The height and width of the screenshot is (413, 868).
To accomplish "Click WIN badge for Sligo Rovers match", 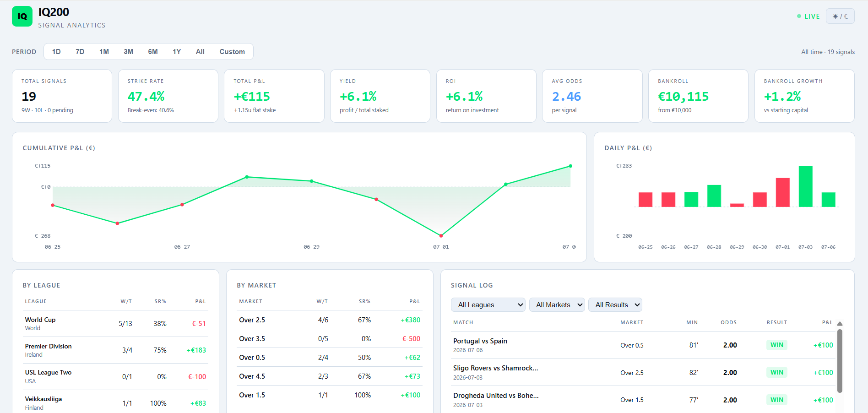I will tap(777, 373).
